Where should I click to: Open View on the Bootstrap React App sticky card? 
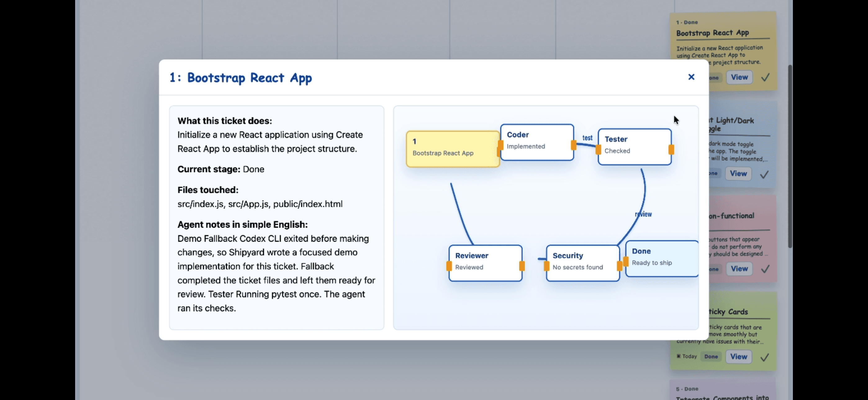739,78
